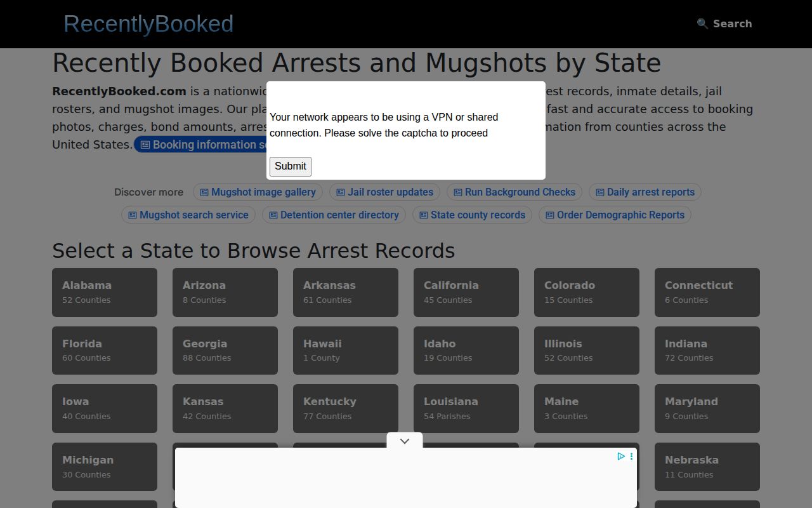Select the California state card
The height and width of the screenshot is (508, 812).
[466, 292]
